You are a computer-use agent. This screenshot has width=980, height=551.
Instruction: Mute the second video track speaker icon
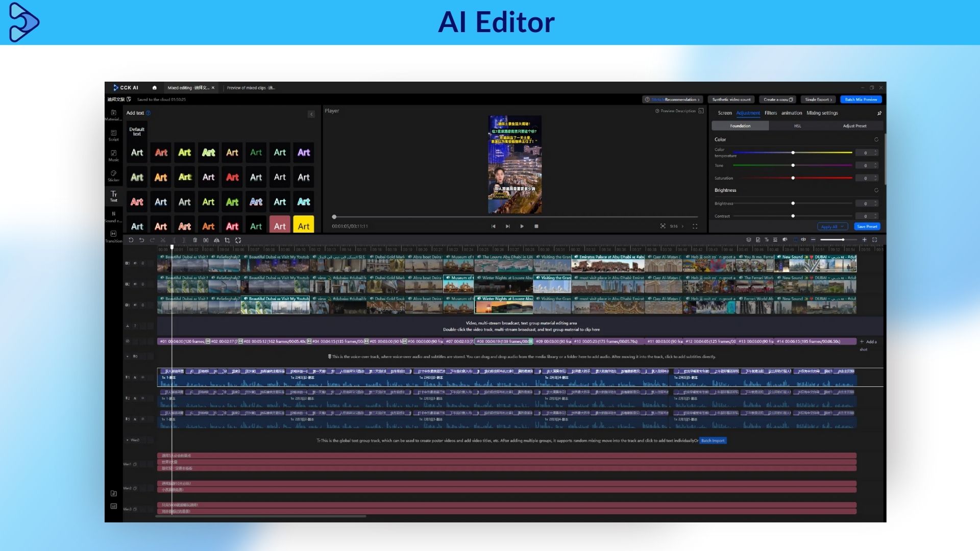(135, 284)
